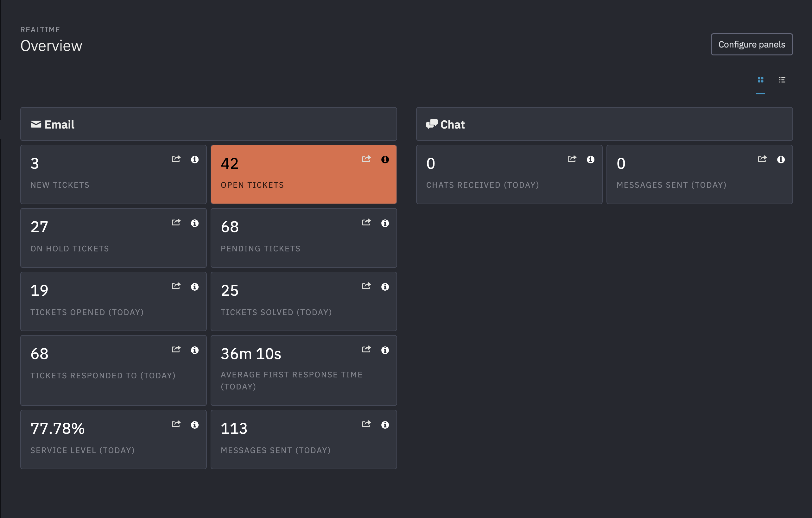Click share icon on Tickets Solved card
812x518 pixels.
tap(366, 286)
